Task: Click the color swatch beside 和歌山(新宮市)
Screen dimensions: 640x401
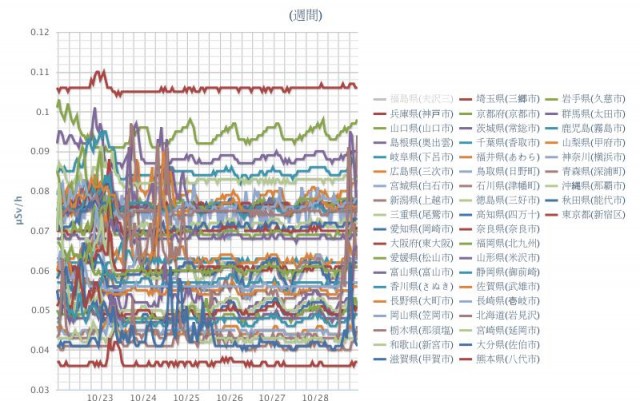Action: tap(380, 345)
